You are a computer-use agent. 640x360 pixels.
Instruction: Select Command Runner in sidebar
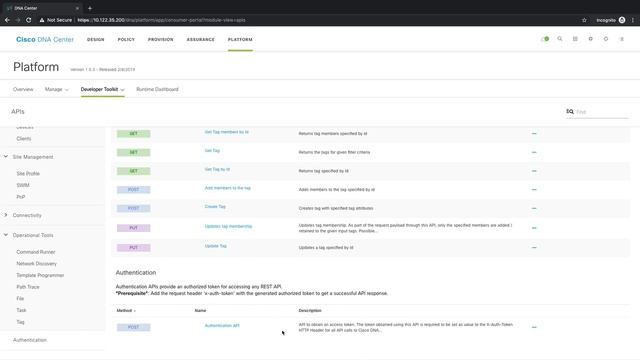(36, 252)
